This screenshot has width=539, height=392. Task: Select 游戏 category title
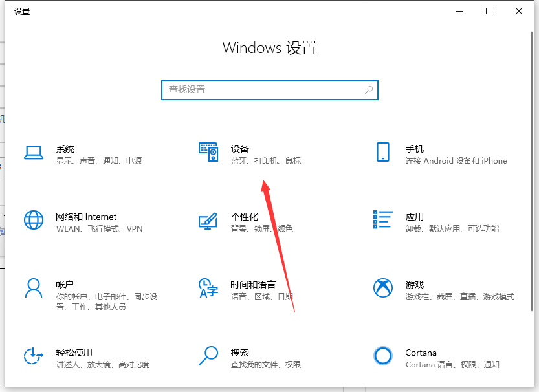(x=415, y=285)
